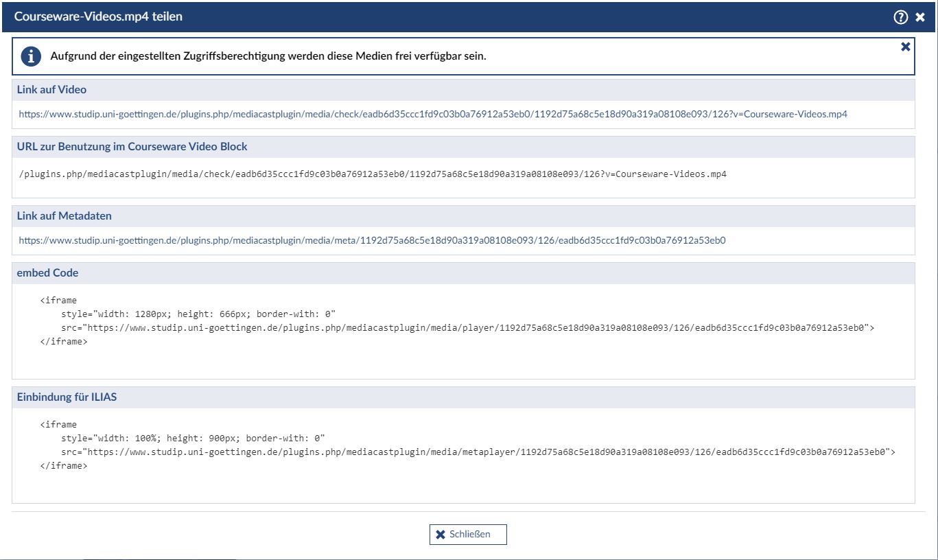Click the 'URL zur Benutzung im Courseware Video Block' header
938x560 pixels.
[x=132, y=147]
